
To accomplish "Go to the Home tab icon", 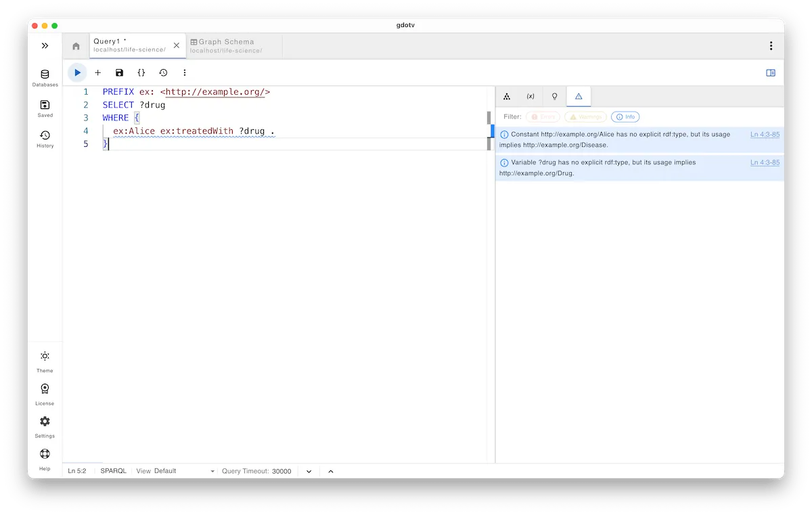I will coord(76,46).
